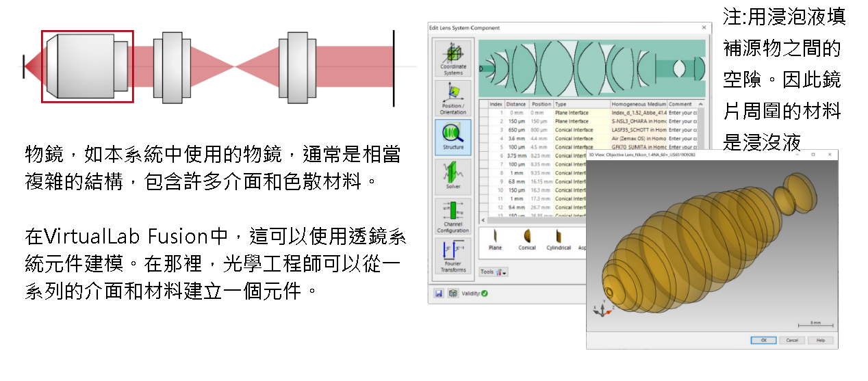Select the '16.15 mm' position cell

pos(540,181)
